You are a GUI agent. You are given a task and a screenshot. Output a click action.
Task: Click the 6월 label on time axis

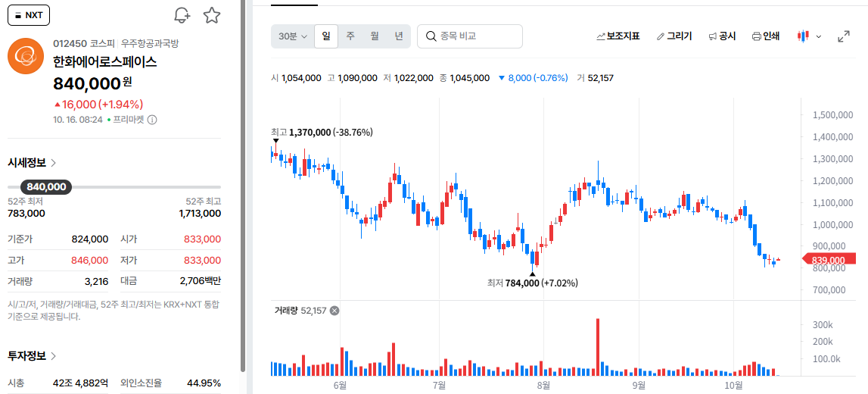tap(340, 384)
